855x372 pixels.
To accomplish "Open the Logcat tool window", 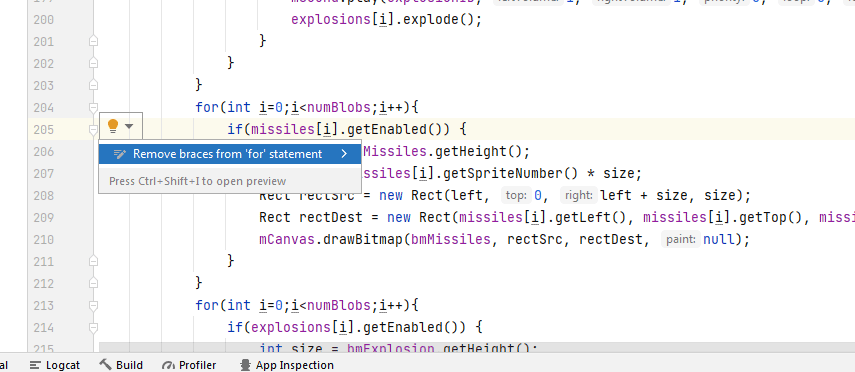I will click(x=55, y=365).
